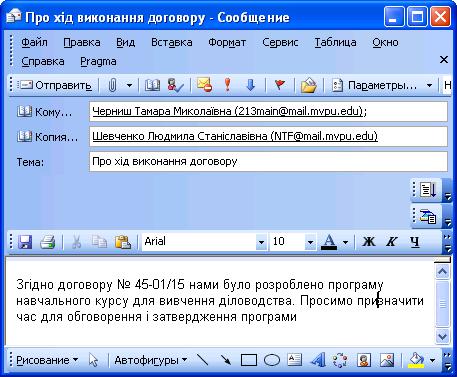Viewport: 457px width, 377px height.
Task: Select the Rectangle drawing tool
Action: click(x=249, y=360)
